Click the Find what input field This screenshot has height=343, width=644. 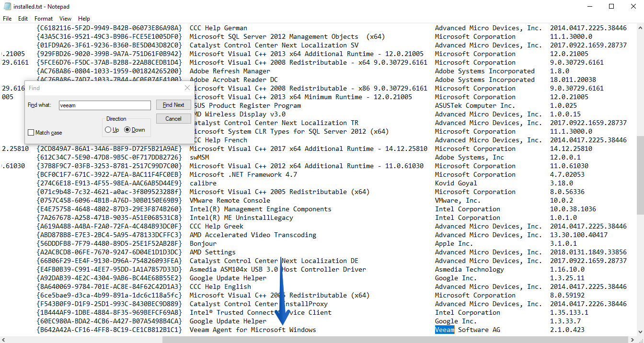pyautogui.click(x=104, y=105)
